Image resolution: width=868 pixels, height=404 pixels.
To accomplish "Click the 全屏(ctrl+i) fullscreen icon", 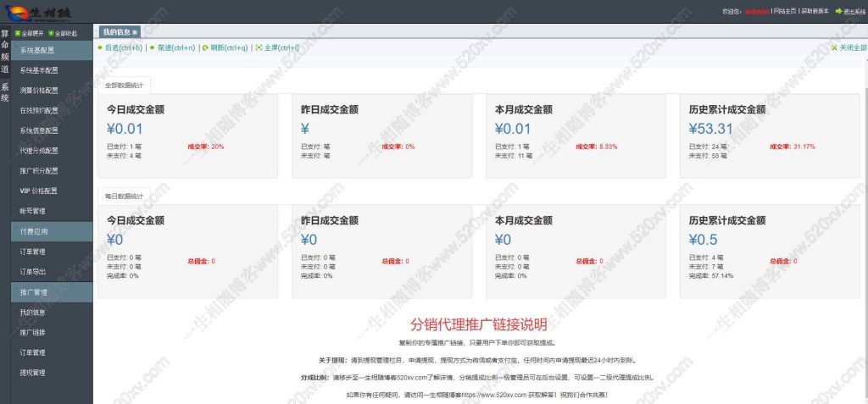I will (x=259, y=48).
